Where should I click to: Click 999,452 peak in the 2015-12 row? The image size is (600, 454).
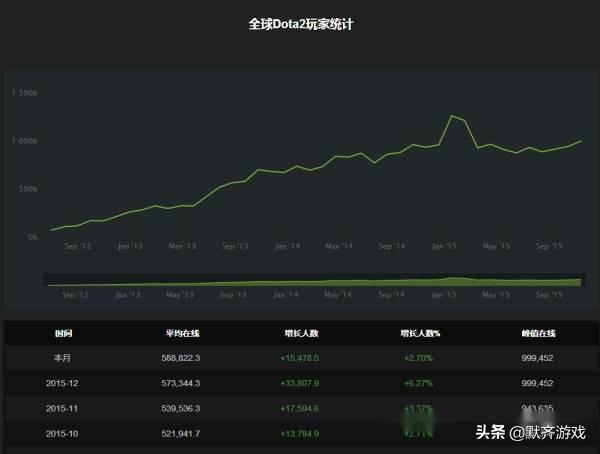tap(537, 383)
